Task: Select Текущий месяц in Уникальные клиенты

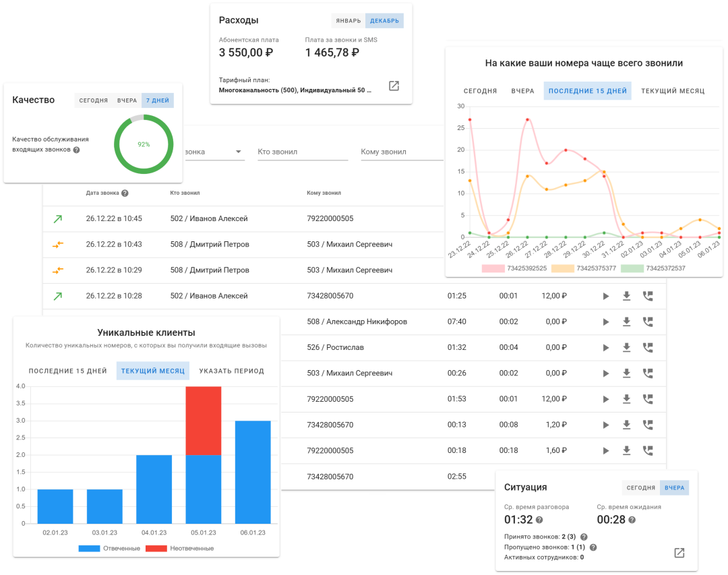Action: coord(153,371)
